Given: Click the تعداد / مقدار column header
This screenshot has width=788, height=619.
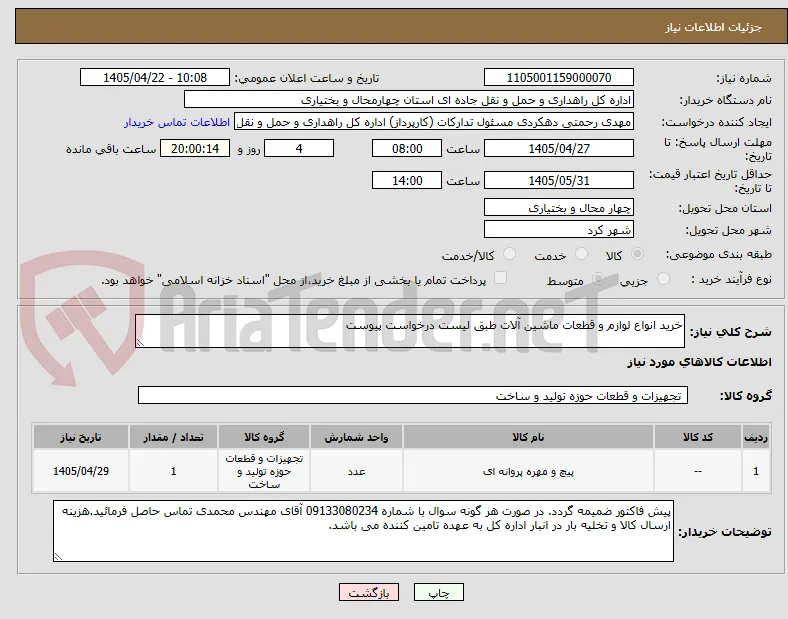Looking at the screenshot, I should click(x=173, y=437).
